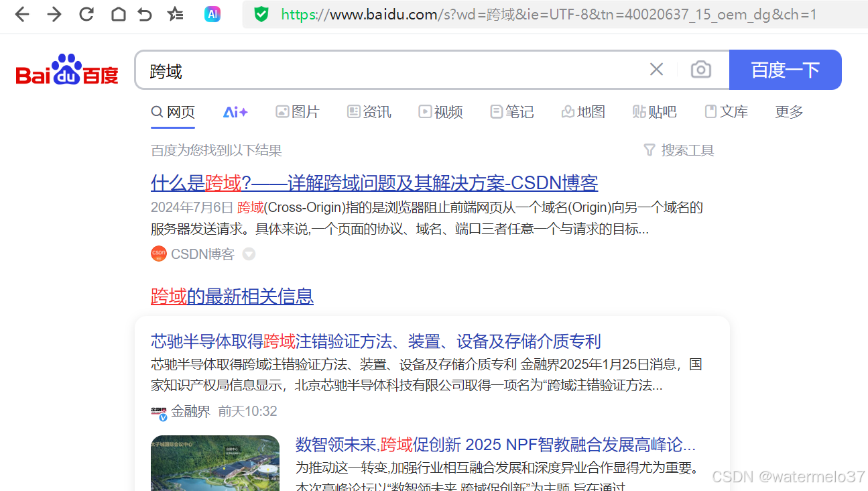Screen dimensions: 868x491
Task: Switch to the 贴吧 tab
Action: tap(655, 112)
